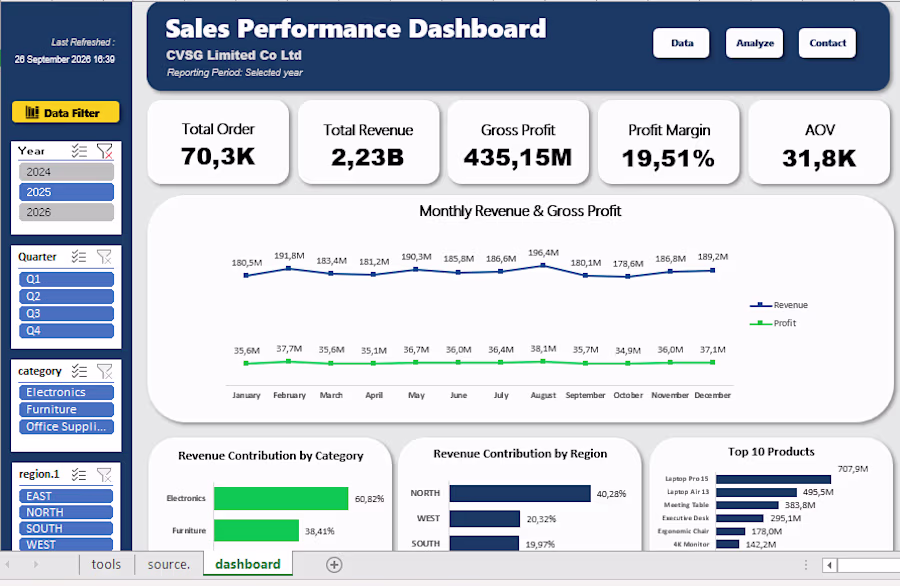
Task: Filter by EAST region
Action: [67, 496]
